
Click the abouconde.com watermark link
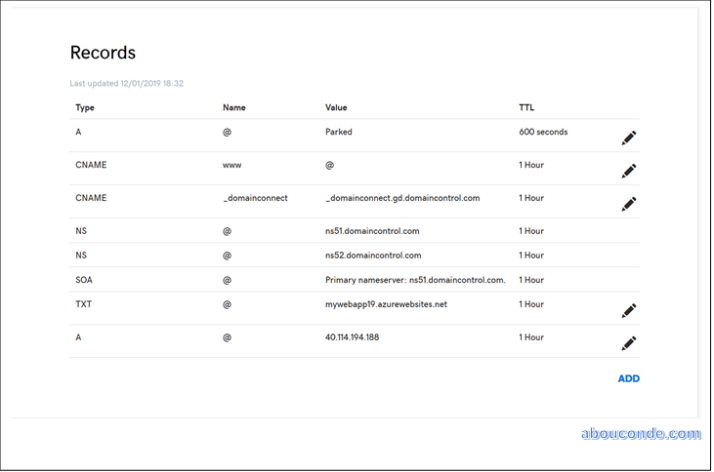(x=640, y=434)
